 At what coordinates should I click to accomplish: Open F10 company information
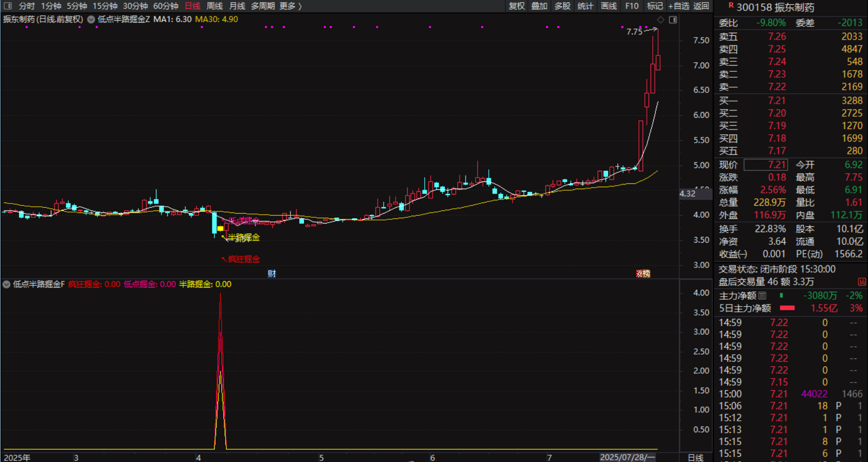pyautogui.click(x=632, y=6)
